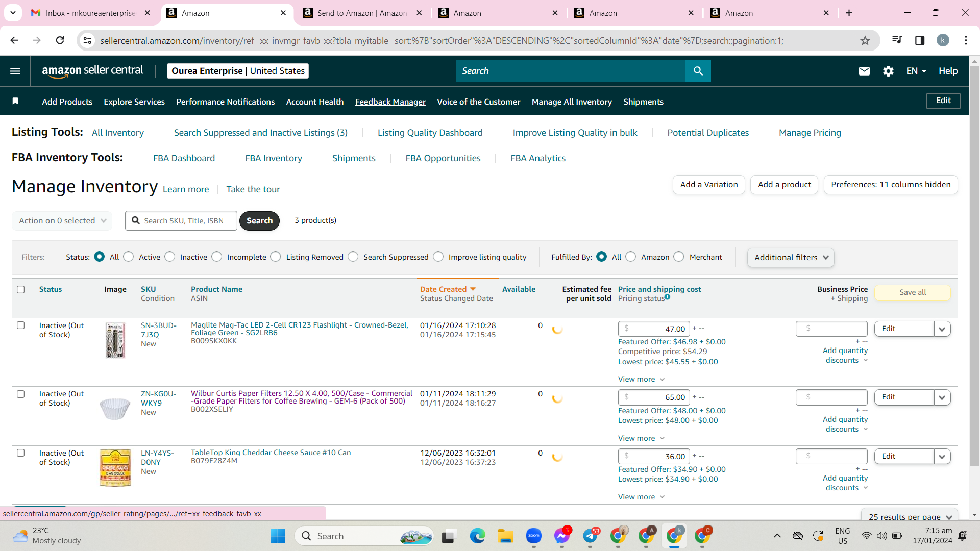The image size is (980, 551).
Task: Click the Search SKU, Title, ISBN field
Action: point(181,221)
